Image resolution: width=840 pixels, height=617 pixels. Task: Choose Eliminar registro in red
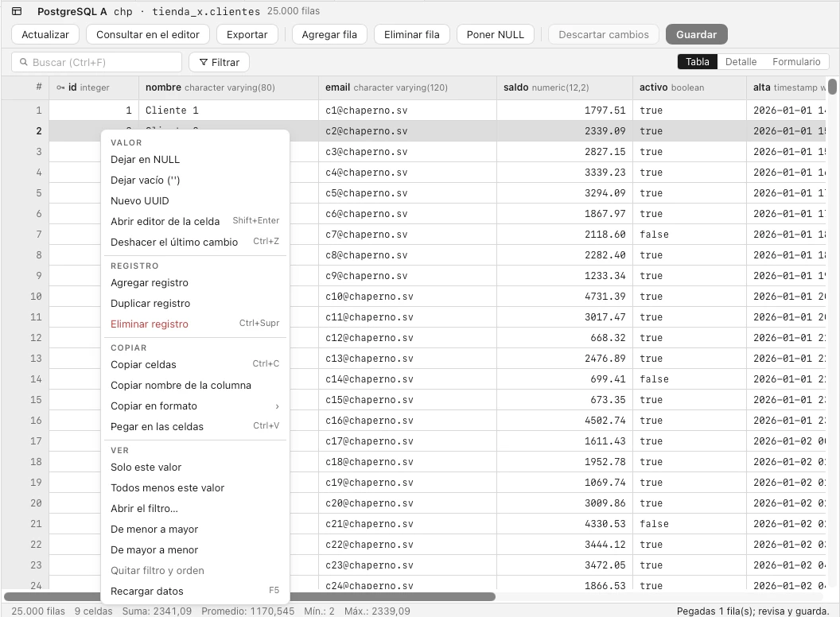coord(195,324)
